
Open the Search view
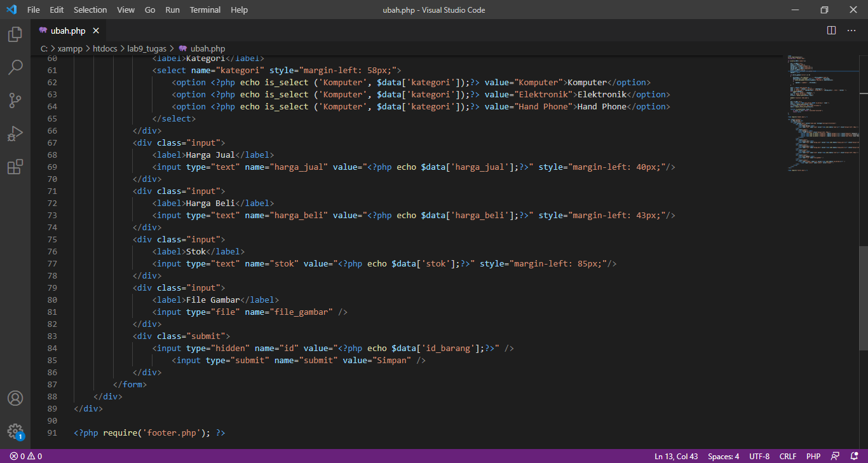click(15, 67)
